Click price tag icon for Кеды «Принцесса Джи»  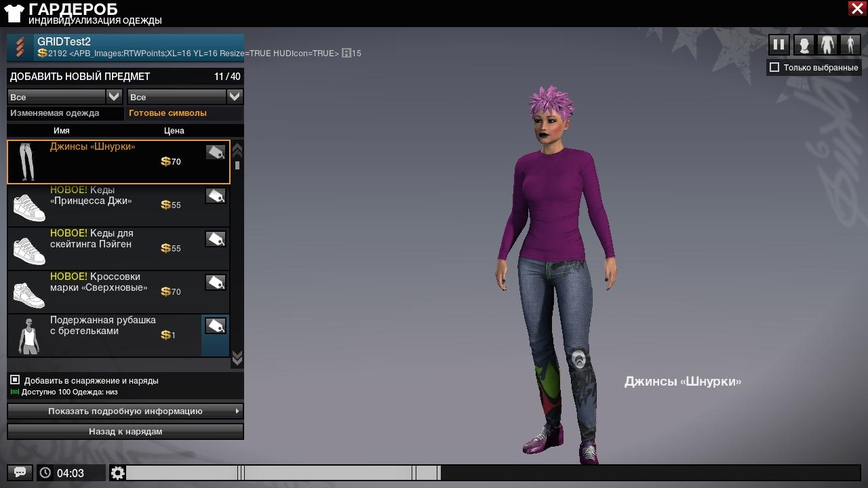click(x=216, y=196)
